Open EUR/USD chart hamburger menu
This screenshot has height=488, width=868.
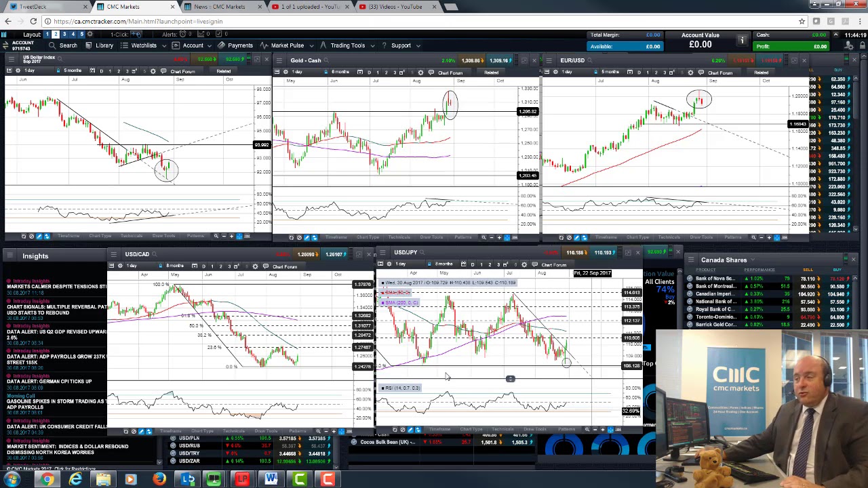549,61
